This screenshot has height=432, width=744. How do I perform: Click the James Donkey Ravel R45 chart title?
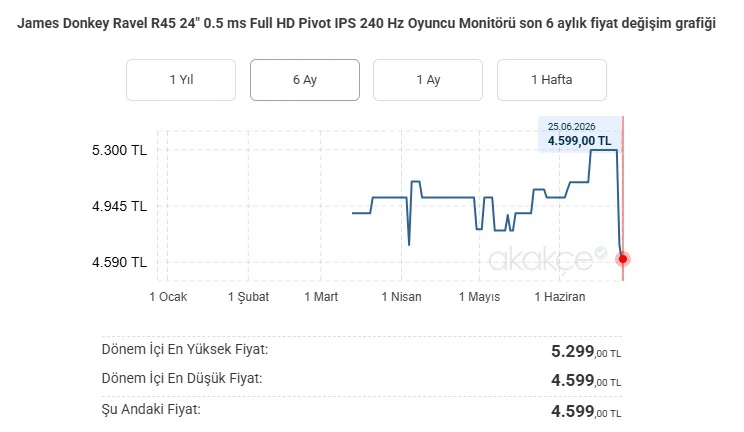[366, 23]
